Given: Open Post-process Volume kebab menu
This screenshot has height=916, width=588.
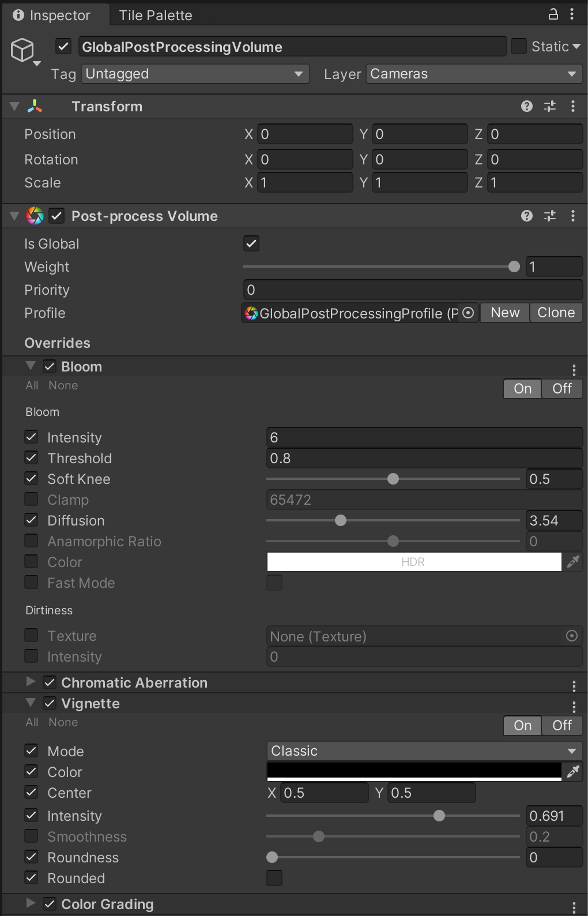Looking at the screenshot, I should pyautogui.click(x=572, y=216).
